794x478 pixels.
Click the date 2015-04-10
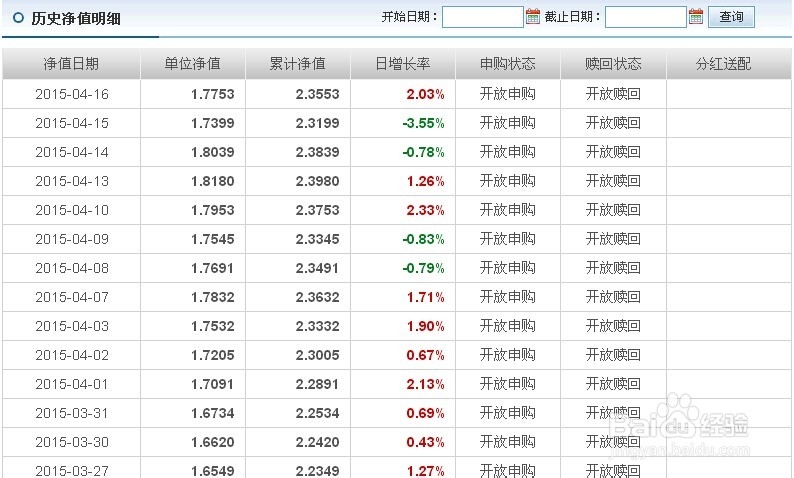click(72, 210)
